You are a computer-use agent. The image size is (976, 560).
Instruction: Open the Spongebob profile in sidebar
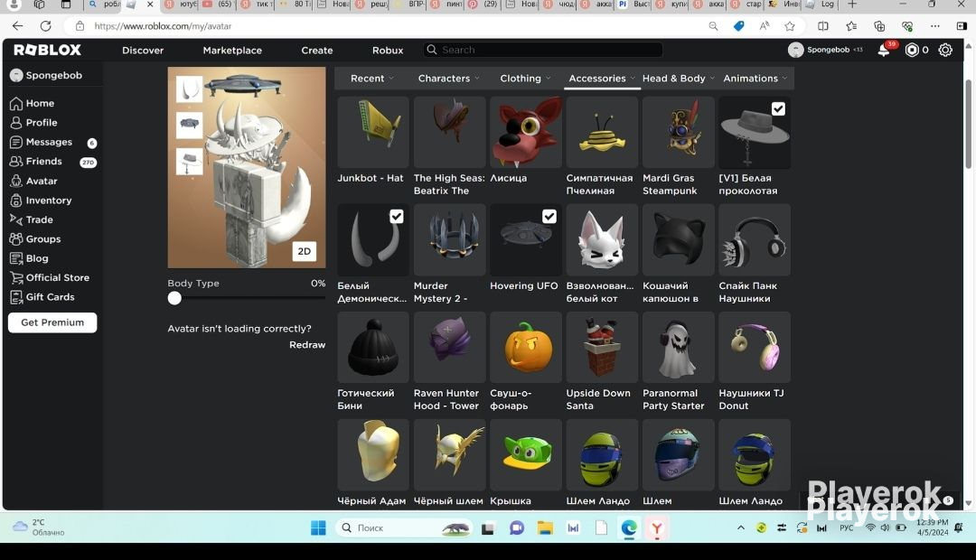(x=47, y=75)
